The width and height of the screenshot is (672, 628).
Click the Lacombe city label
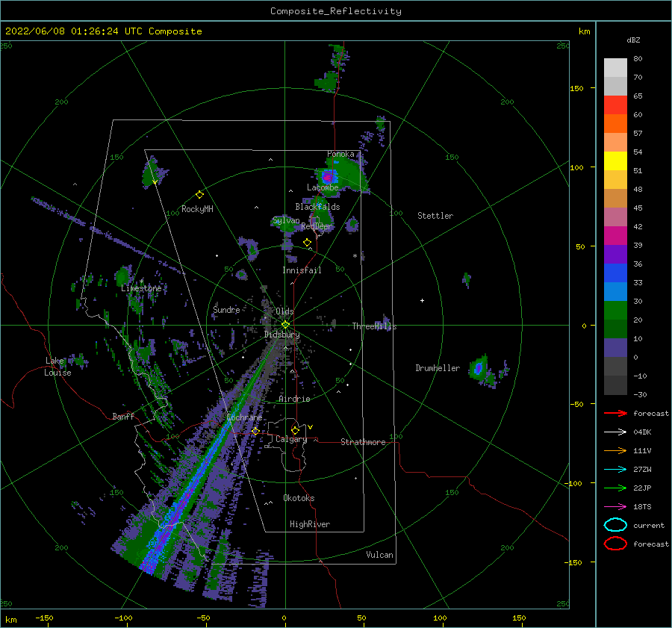tap(323, 187)
